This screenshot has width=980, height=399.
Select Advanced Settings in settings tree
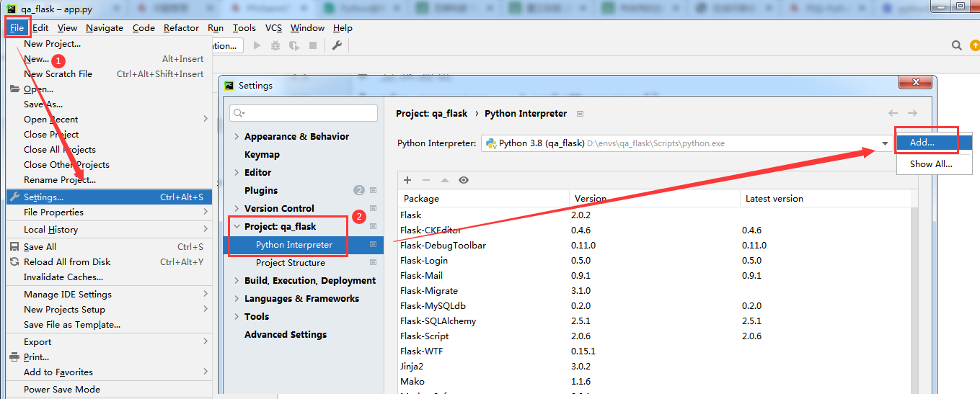click(x=286, y=334)
